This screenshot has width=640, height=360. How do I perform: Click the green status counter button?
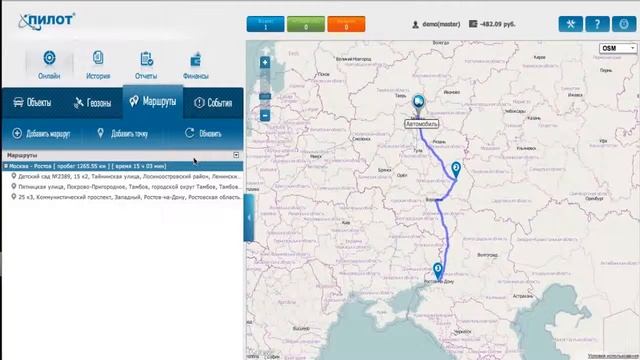tap(306, 24)
